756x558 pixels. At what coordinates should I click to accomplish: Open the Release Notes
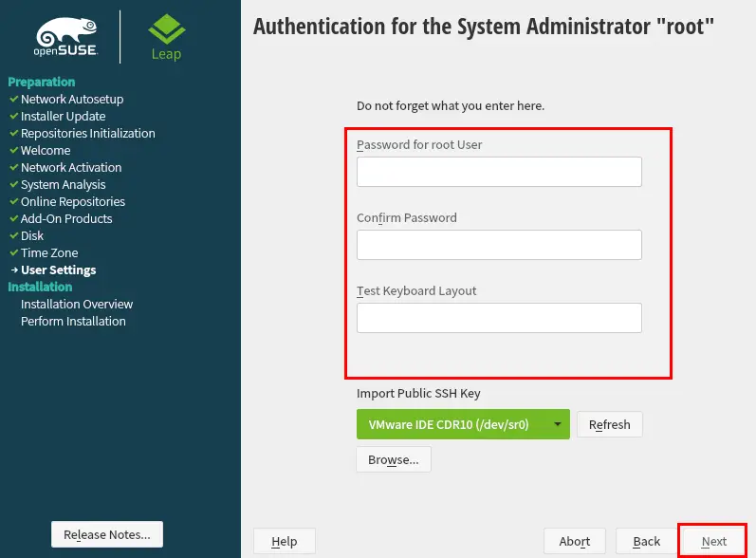[x=107, y=534]
